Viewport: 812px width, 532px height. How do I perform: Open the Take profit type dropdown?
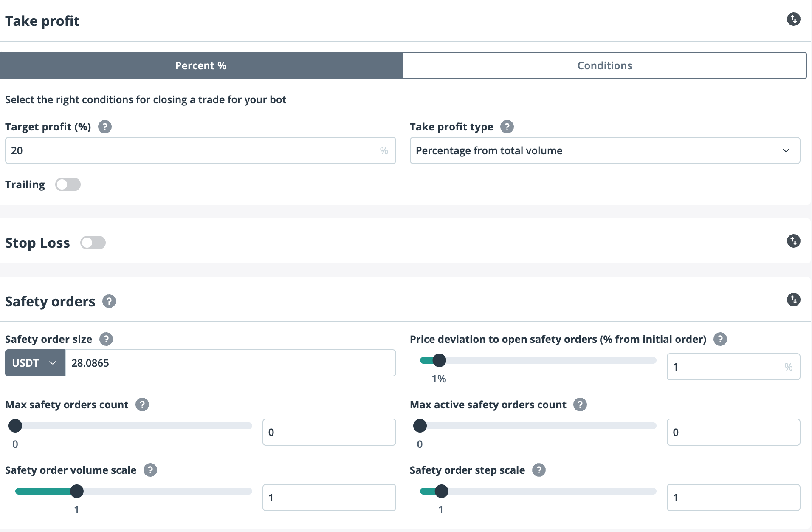pyautogui.click(x=605, y=150)
